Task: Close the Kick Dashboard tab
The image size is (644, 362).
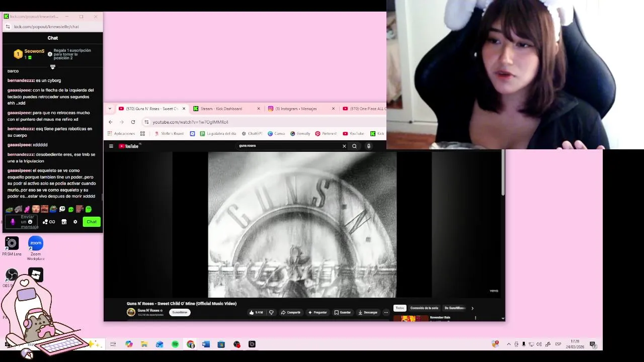Action: 259,109
